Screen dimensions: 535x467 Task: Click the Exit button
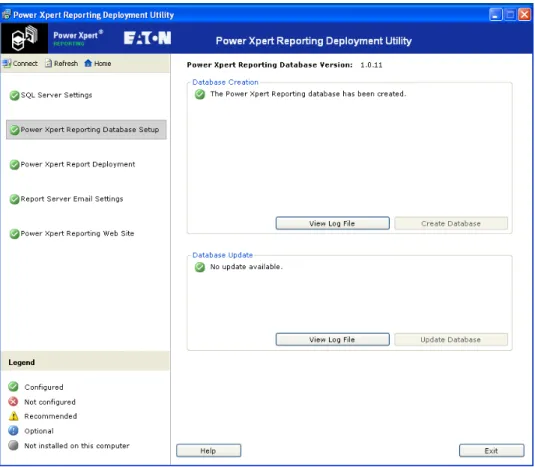(491, 451)
